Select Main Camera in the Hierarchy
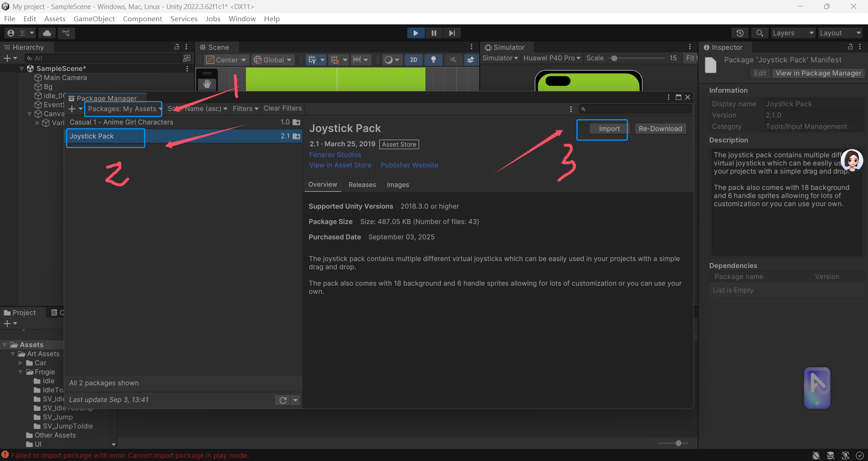This screenshot has height=461, width=868. point(65,78)
